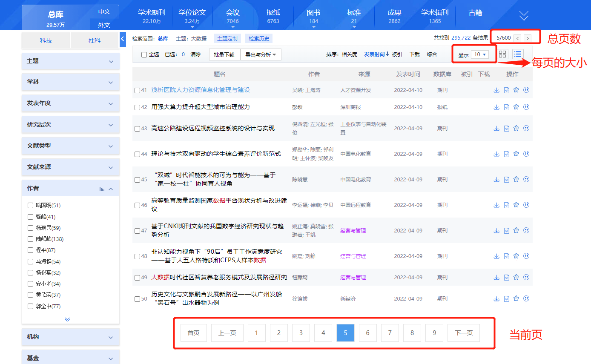591x364 pixels.
Task: Show author chart visualization icon
Action: click(x=102, y=189)
